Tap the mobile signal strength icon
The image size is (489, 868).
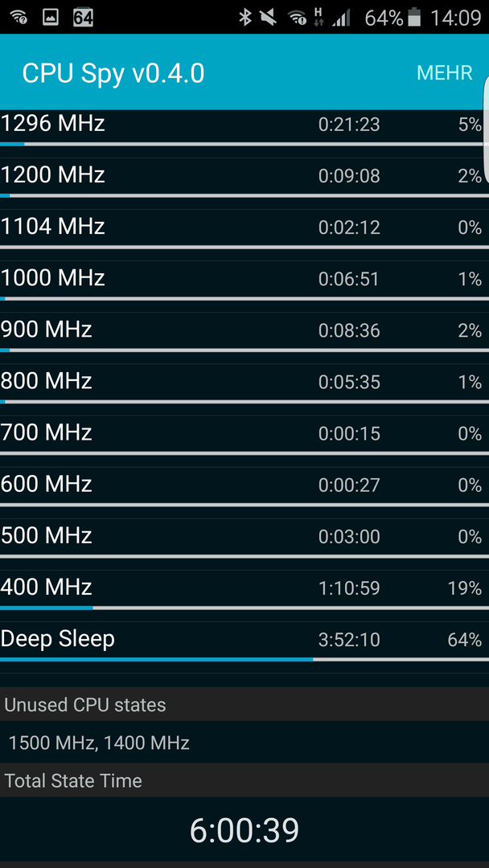coord(341,17)
